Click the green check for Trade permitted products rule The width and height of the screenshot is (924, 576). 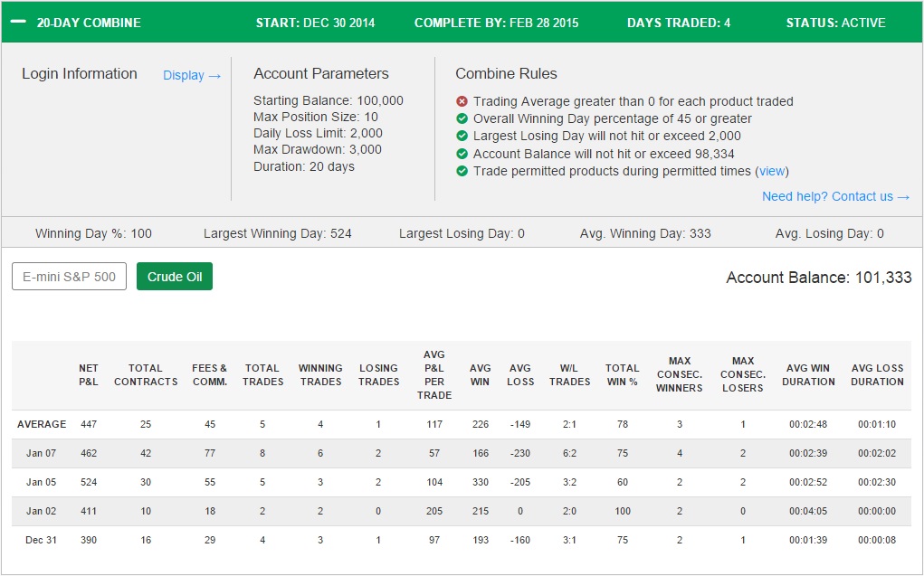tap(462, 172)
